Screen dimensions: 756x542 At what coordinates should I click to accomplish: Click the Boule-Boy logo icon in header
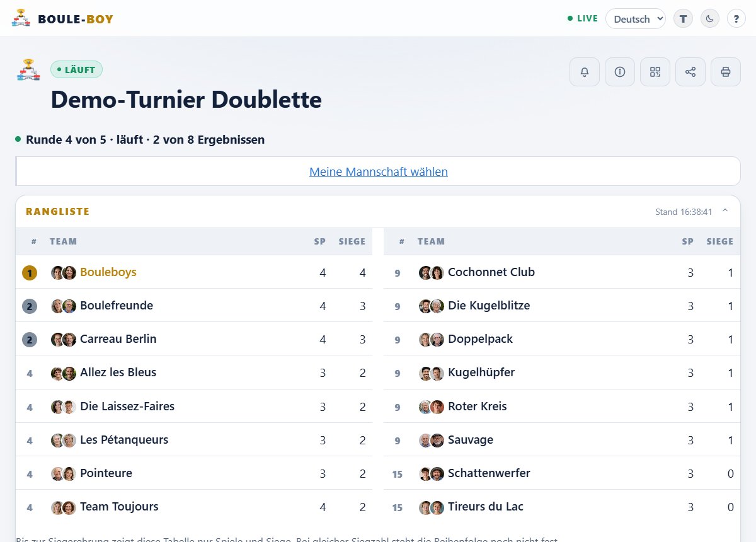click(21, 18)
